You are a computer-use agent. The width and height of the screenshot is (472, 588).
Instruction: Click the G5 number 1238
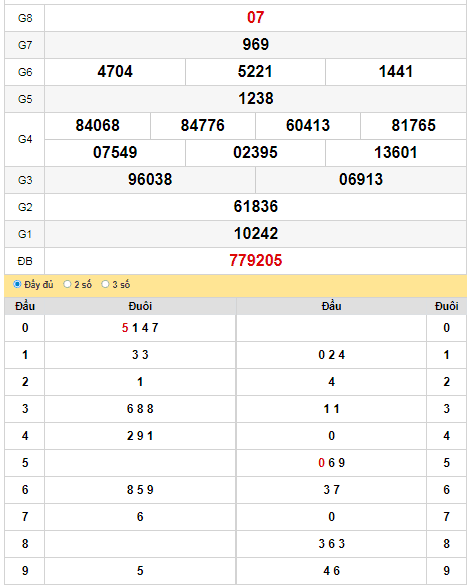256,99
